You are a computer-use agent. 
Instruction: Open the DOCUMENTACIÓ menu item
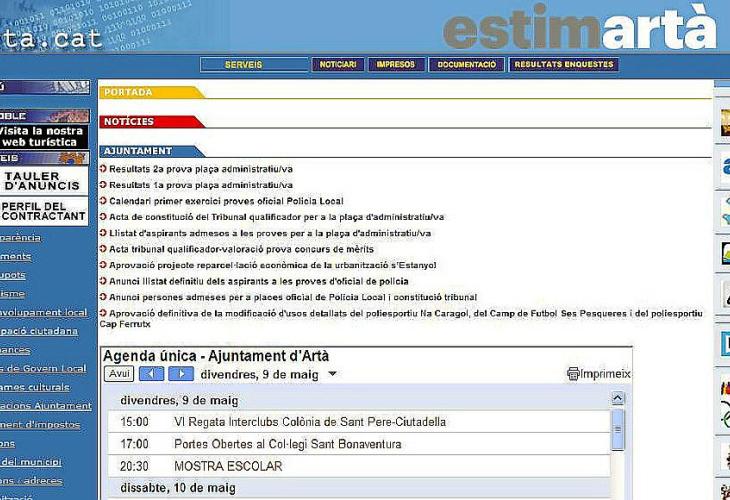(467, 65)
